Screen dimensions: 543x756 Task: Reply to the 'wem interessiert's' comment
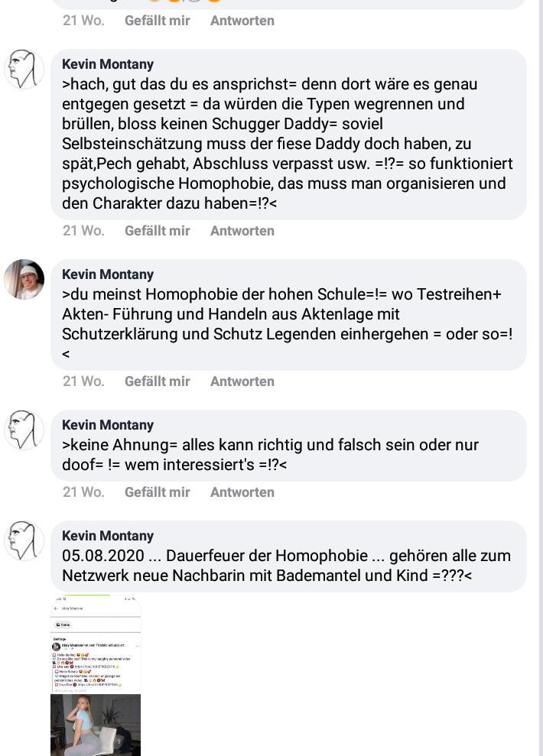(242, 492)
